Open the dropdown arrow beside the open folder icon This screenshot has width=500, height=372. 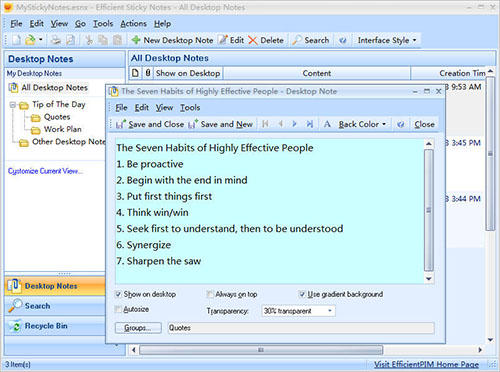(x=41, y=40)
